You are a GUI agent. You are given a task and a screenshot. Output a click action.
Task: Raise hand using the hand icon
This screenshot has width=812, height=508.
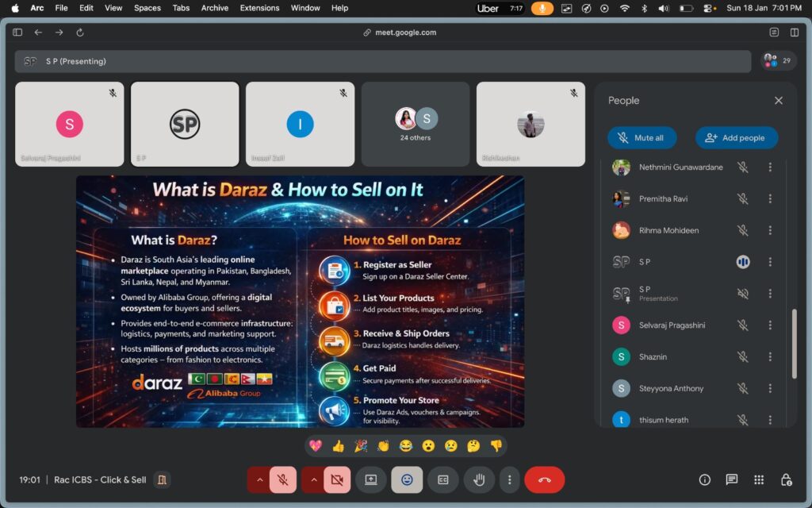(x=479, y=479)
